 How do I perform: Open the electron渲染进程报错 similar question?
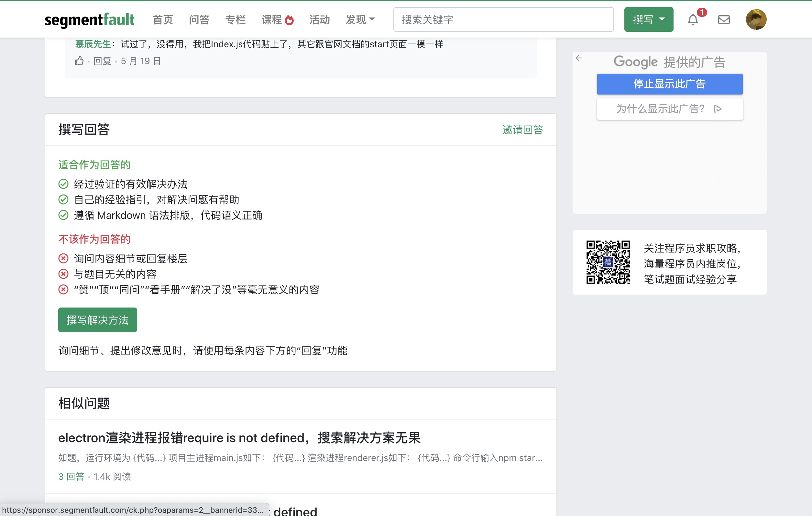(239, 438)
